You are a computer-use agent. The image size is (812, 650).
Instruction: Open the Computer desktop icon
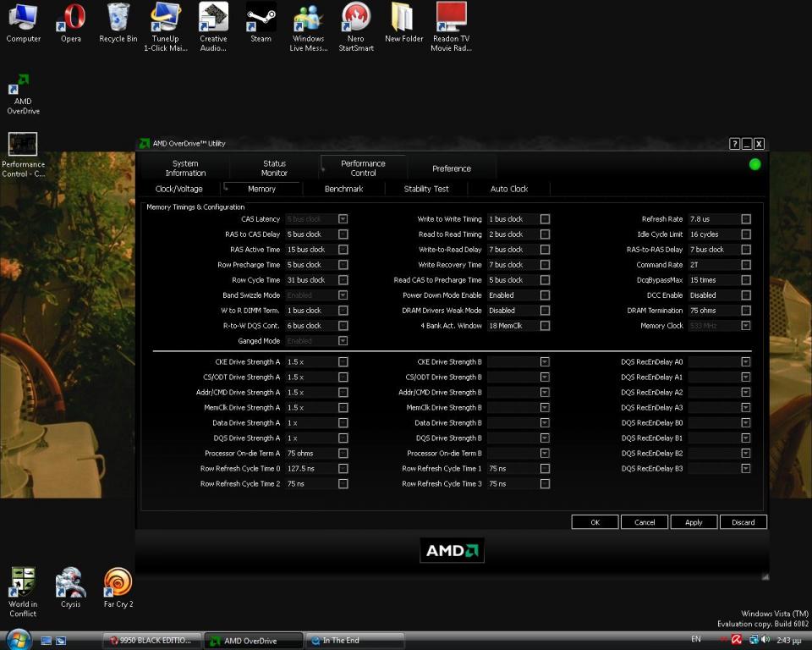coord(24,24)
